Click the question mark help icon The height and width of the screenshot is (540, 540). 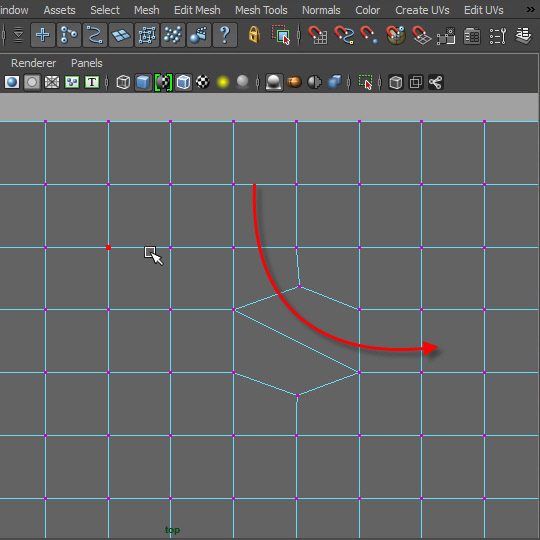[x=225, y=35]
